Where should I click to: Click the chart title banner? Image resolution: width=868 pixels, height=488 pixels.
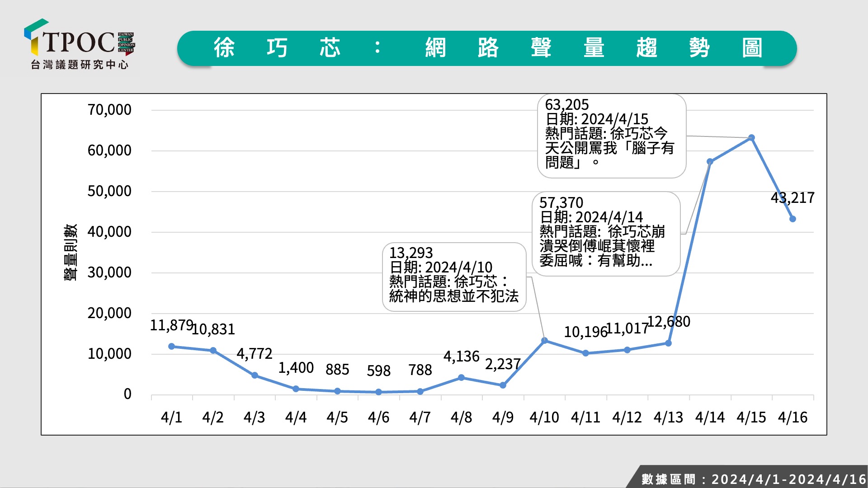[486, 48]
